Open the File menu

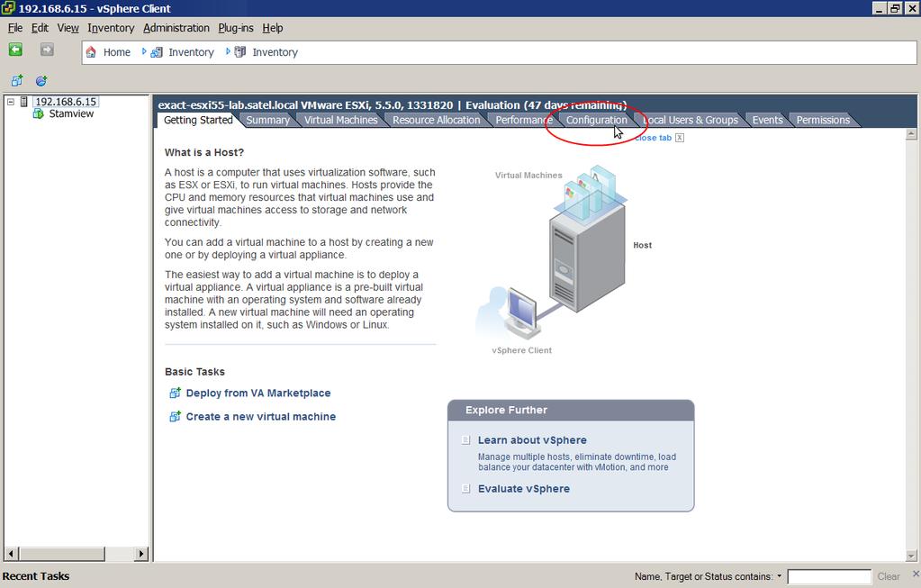[x=15, y=28]
